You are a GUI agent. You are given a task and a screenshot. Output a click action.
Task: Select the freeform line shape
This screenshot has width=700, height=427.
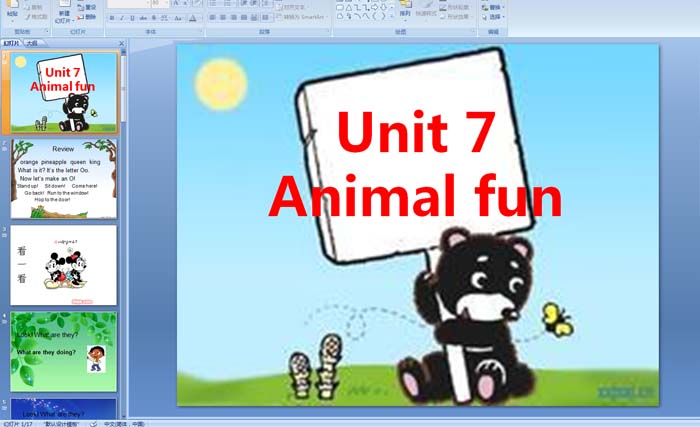(367, 16)
